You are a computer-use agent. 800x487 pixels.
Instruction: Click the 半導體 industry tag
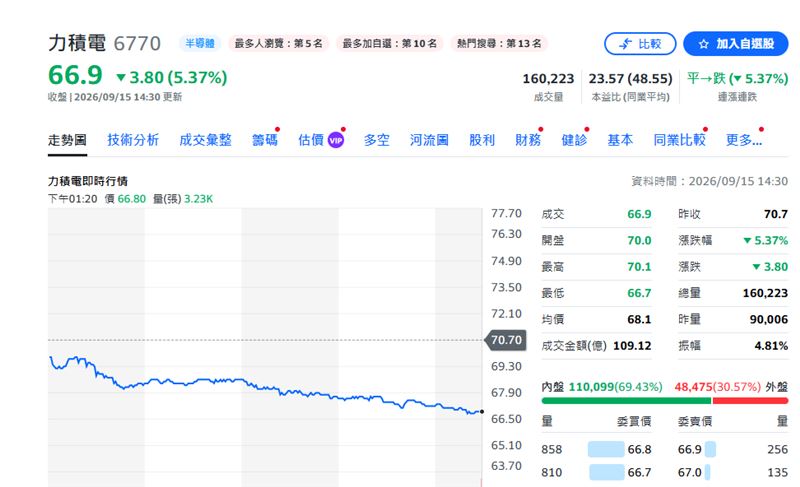pyautogui.click(x=200, y=43)
